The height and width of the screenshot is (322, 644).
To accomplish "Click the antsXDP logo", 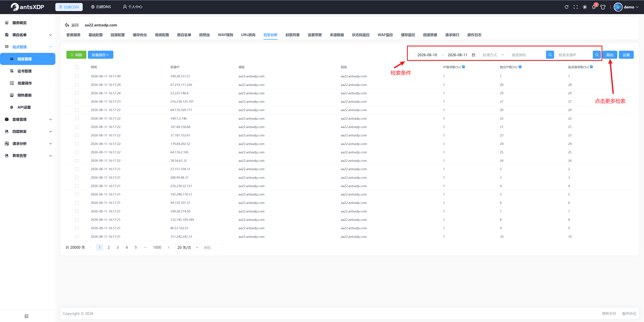I will pyautogui.click(x=28, y=7).
